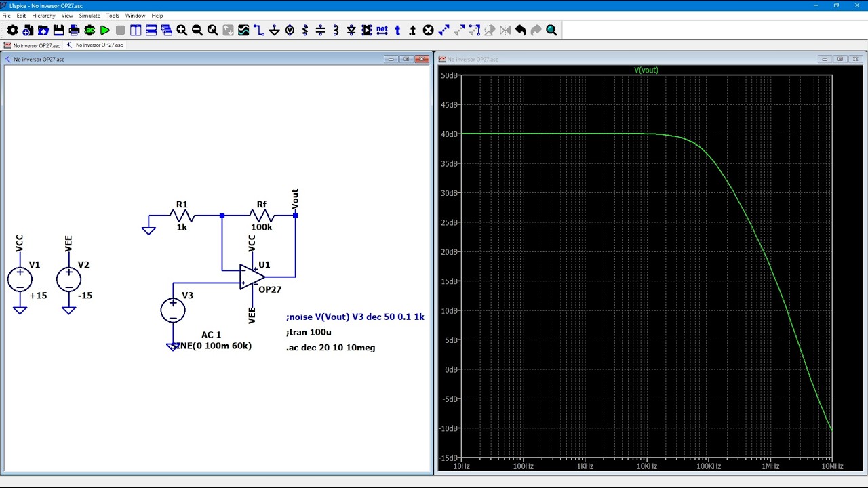Place a Resistor
868x488 pixels.
pos(305,30)
